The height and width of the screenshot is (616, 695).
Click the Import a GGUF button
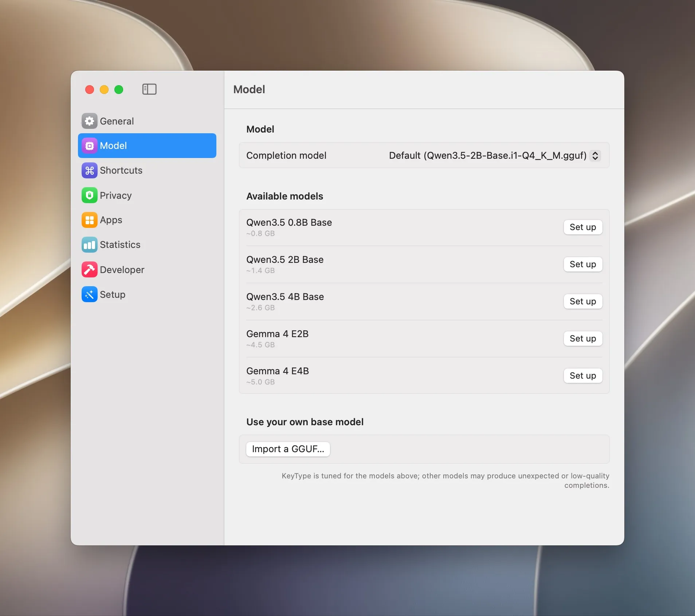288,449
